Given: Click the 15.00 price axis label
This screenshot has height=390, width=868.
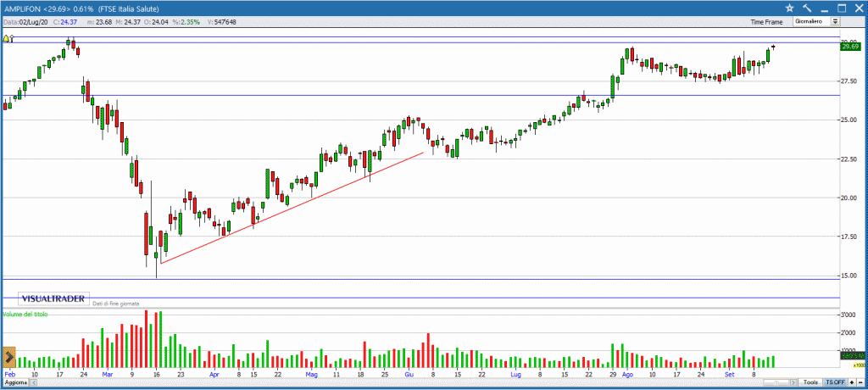Looking at the screenshot, I should point(849,276).
